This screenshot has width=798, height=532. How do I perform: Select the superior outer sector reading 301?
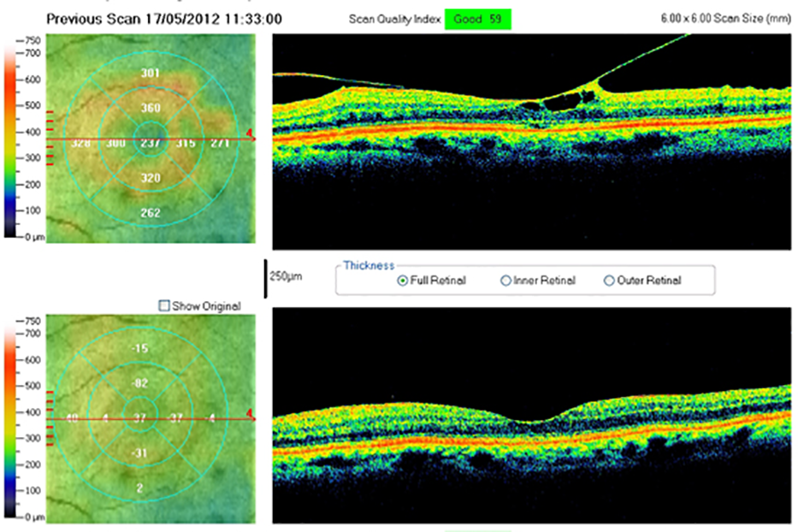(150, 74)
